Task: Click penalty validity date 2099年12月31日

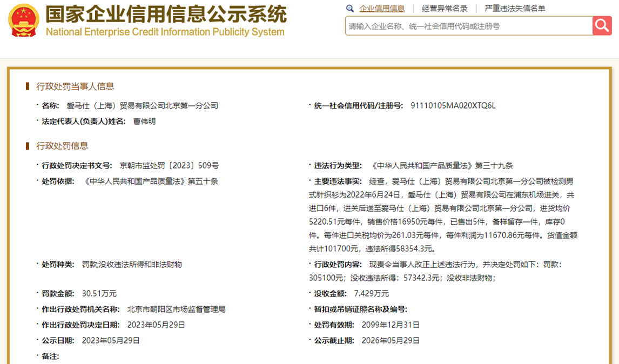Action: (391, 325)
